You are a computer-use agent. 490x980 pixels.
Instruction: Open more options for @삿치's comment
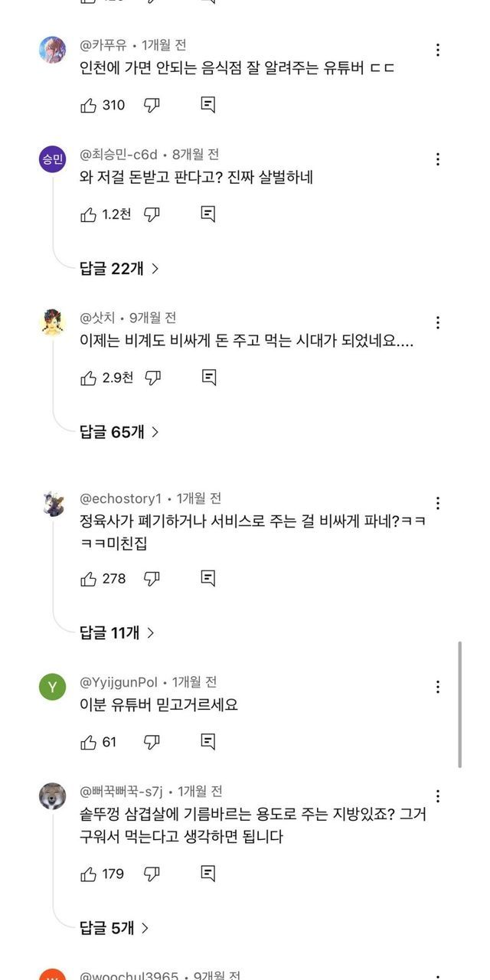pyautogui.click(x=438, y=322)
